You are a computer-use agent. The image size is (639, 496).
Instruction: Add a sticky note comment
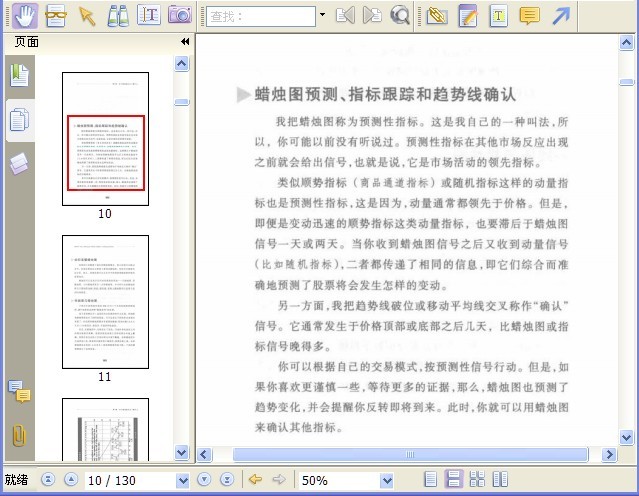(x=529, y=16)
